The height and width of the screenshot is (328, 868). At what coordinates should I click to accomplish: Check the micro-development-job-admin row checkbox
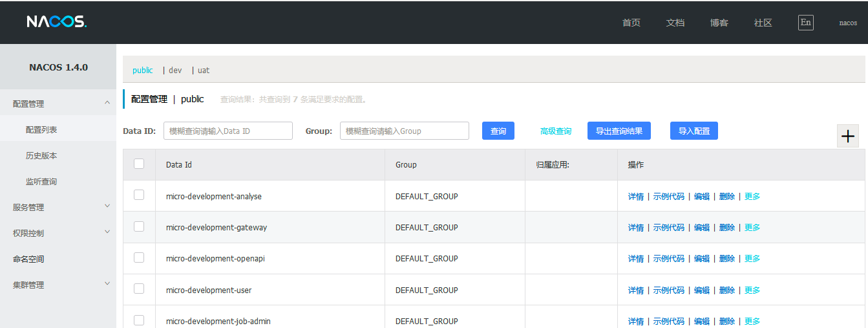pyautogui.click(x=139, y=320)
